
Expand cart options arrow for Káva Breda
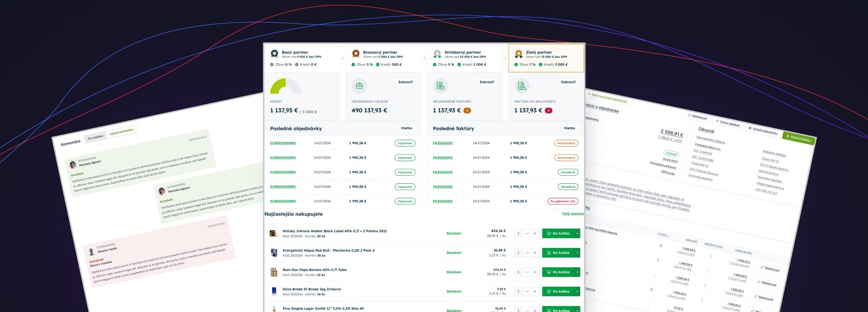[x=577, y=292]
